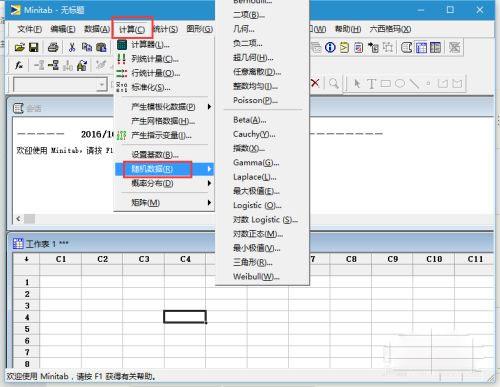Image resolution: width=500 pixels, height=387 pixels.
Task: Choose 行统计量(O)... menu item
Action: [164, 73]
